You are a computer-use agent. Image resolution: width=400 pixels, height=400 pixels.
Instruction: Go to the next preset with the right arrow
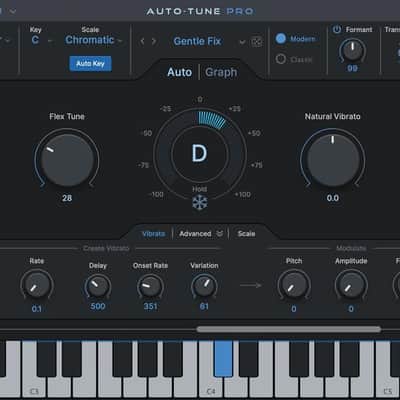pyautogui.click(x=154, y=41)
